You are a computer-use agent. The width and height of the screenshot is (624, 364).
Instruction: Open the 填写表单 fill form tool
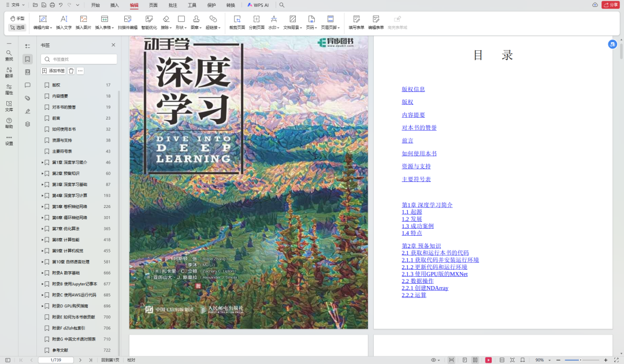pyautogui.click(x=356, y=23)
